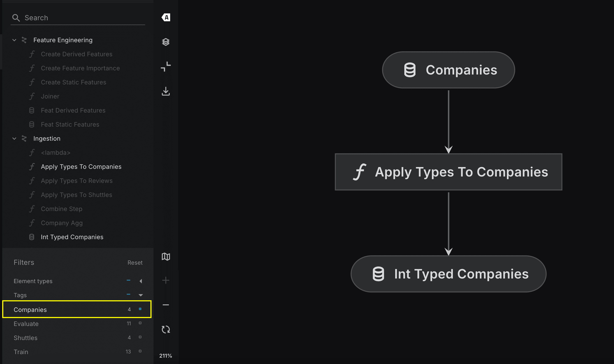Click the zoom in plus icon
This screenshot has width=614, height=364.
coord(166,280)
